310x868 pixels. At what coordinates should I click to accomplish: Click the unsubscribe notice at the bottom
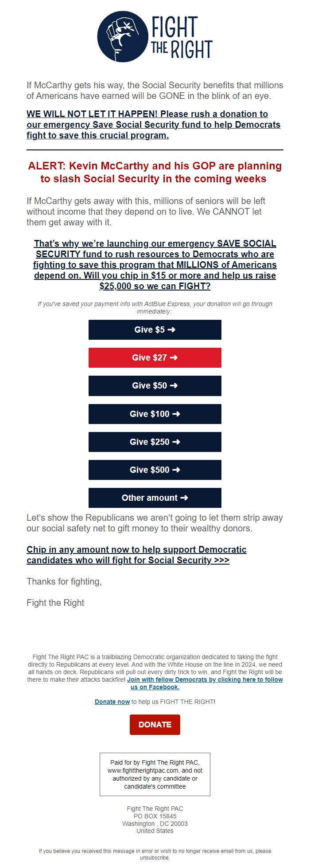(x=155, y=854)
